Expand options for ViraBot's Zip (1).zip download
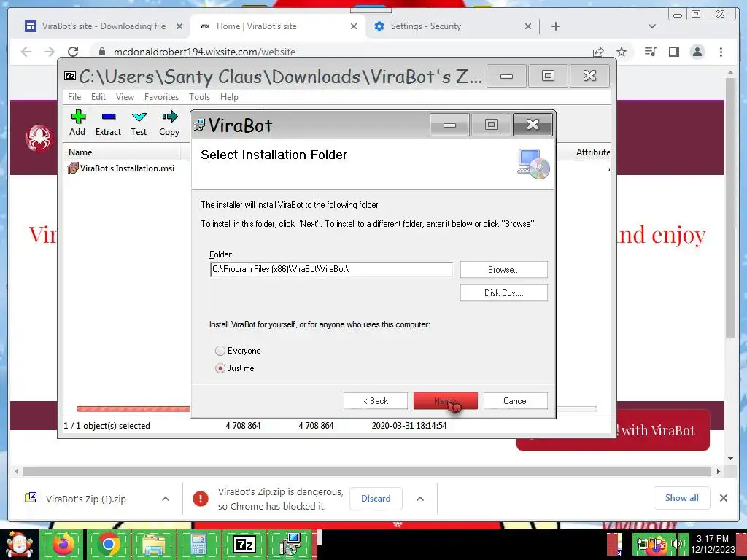This screenshot has height=560, width=747. coord(166,499)
